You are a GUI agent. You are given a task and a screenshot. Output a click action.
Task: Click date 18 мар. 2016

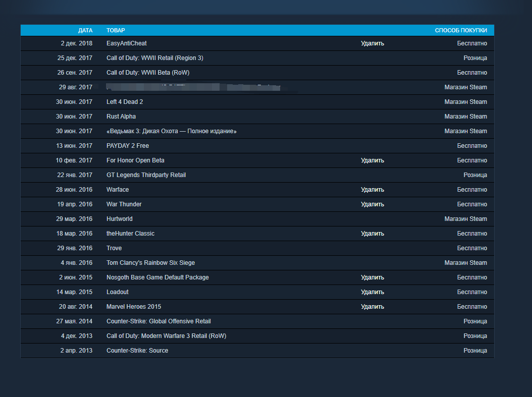pos(74,234)
